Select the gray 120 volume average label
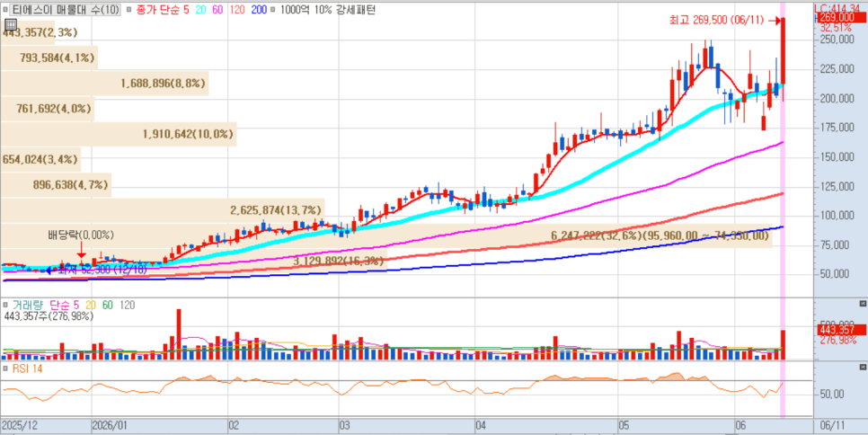Screen dimensions: 868x435 tap(128, 305)
